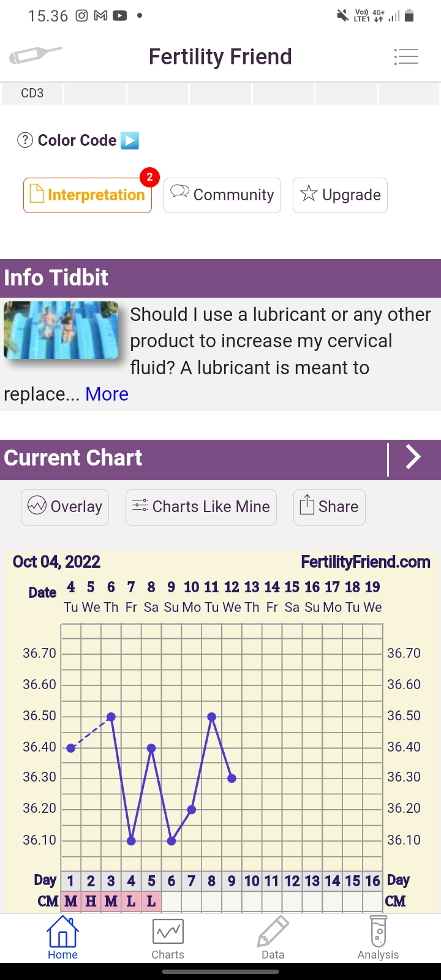Tap the Overlay chart button

(65, 507)
